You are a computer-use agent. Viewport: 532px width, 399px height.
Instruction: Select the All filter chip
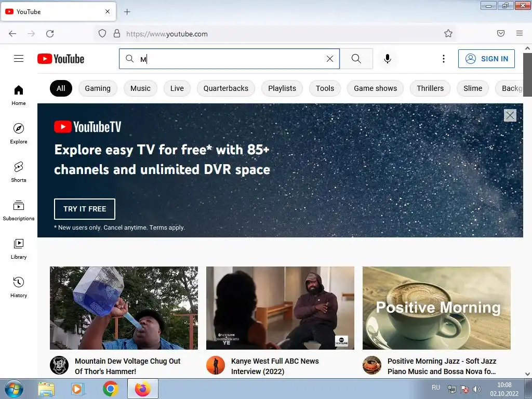[x=61, y=88]
